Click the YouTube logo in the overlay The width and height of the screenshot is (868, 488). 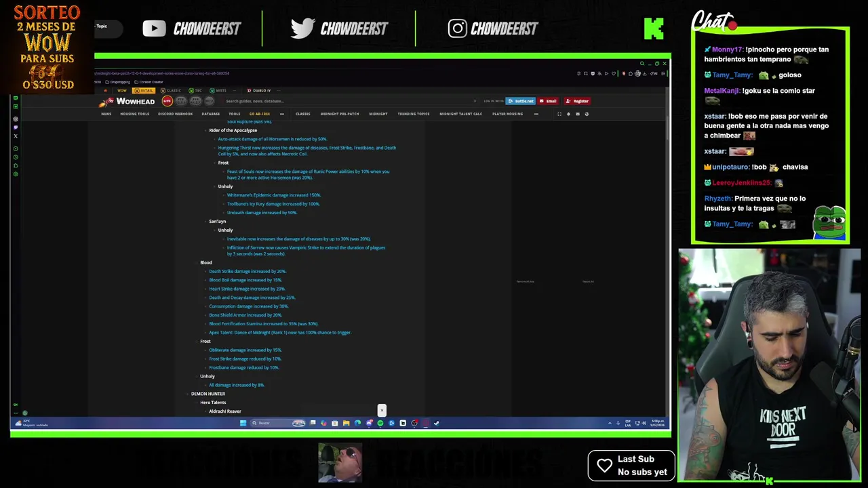(x=154, y=28)
